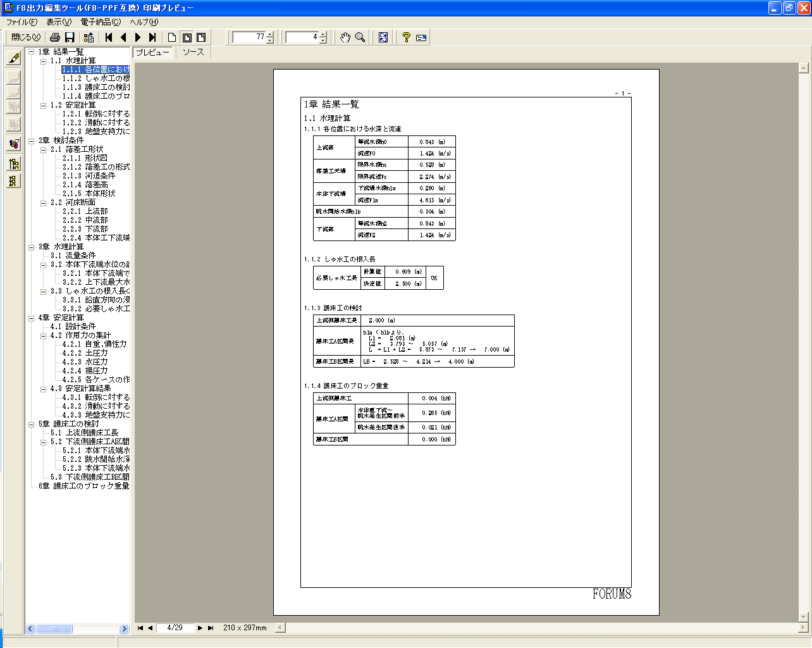The image size is (812, 648).
Task: Collapse the 4章 安定計算 tree node
Action: [x=31, y=318]
